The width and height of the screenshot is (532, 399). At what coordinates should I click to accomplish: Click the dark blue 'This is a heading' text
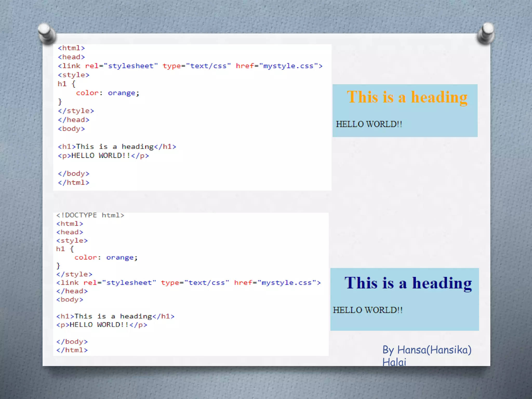click(408, 283)
